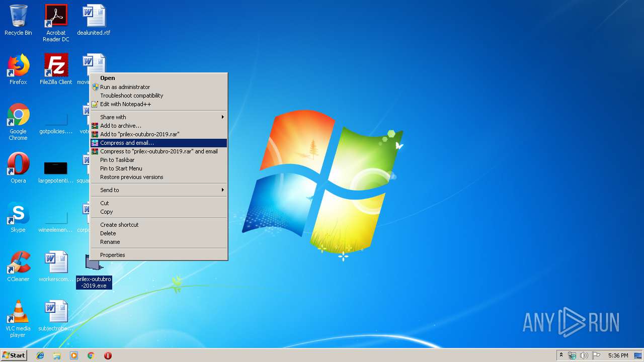The image size is (644, 362).
Task: Open Internet Explorer from taskbar
Action: 40,355
